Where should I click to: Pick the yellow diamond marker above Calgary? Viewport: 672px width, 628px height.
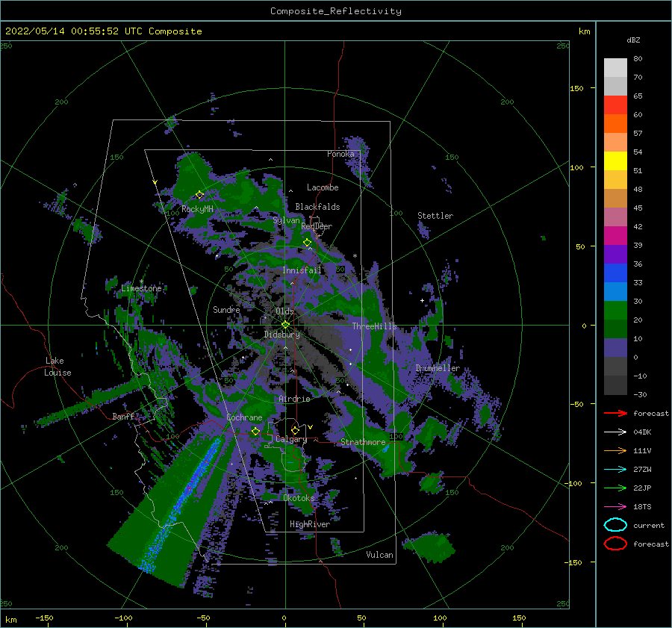point(295,430)
